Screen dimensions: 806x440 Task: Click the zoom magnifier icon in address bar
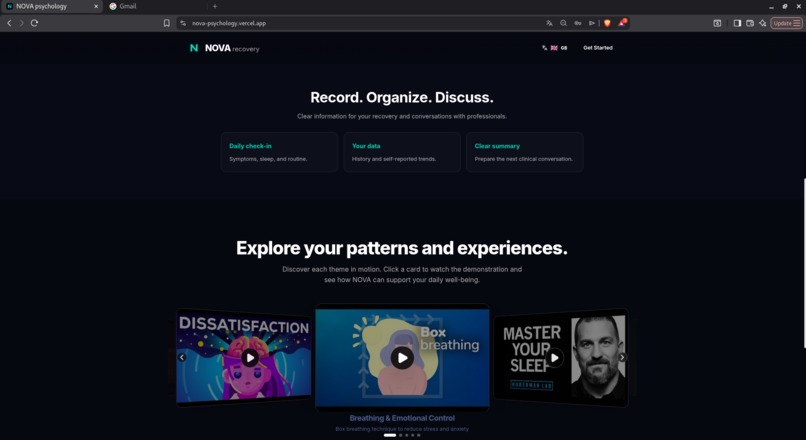(x=563, y=23)
